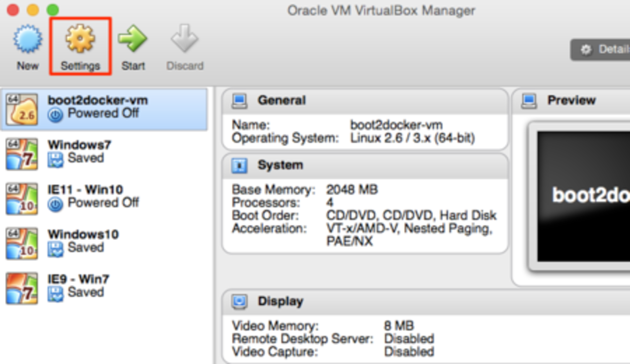Image resolution: width=630 pixels, height=364 pixels.
Task: Click the green zoom window button
Action: (52, 10)
